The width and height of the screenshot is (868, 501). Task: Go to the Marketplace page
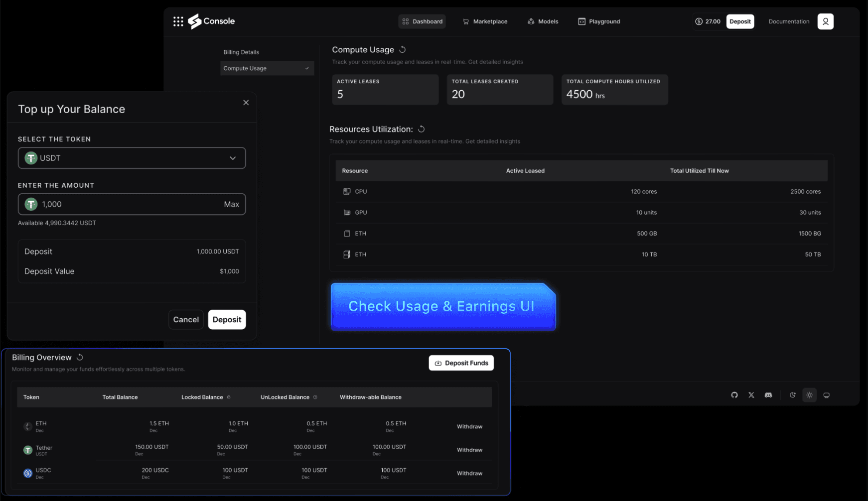tap(485, 21)
